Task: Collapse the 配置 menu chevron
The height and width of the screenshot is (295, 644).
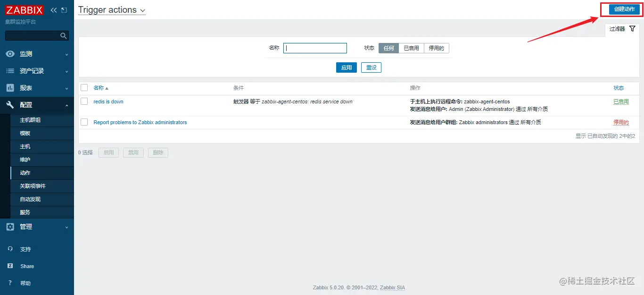Action: (x=66, y=105)
